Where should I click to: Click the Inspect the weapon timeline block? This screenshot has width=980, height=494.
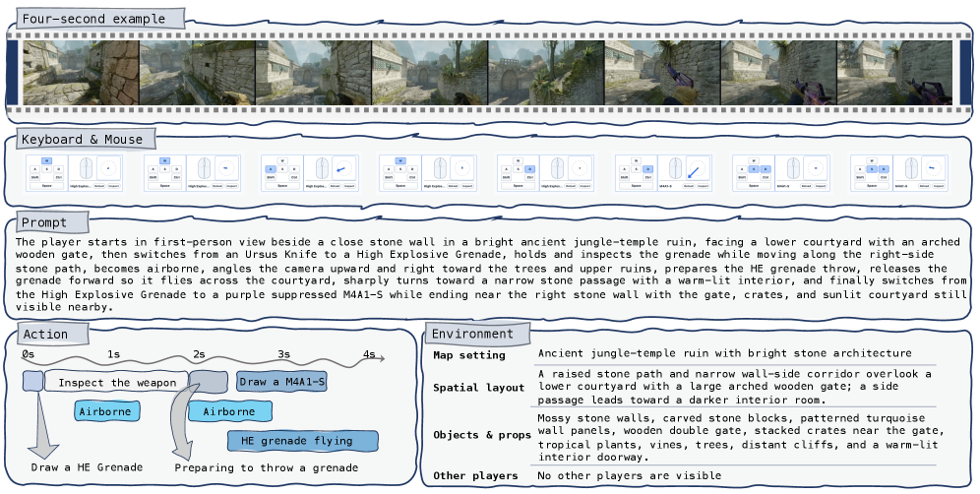coord(117,382)
